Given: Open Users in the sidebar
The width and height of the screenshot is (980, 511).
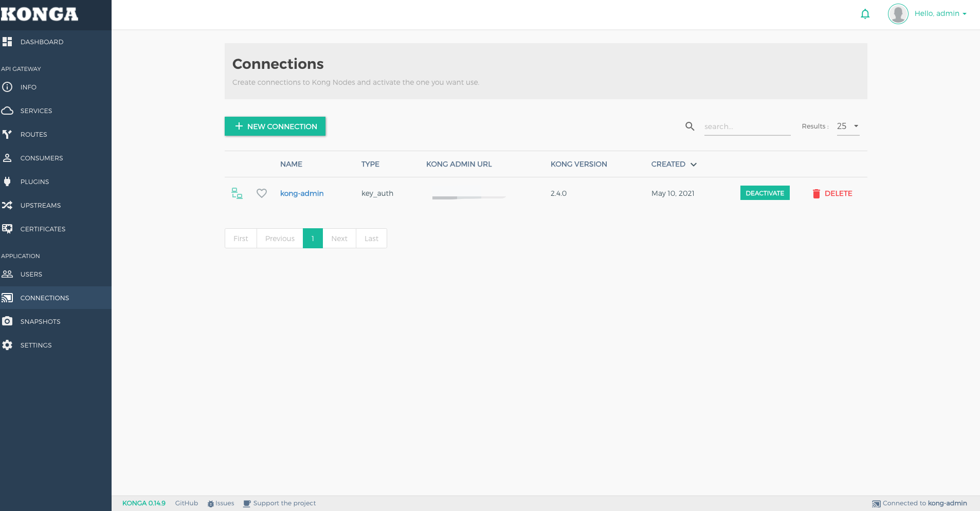Looking at the screenshot, I should (31, 275).
